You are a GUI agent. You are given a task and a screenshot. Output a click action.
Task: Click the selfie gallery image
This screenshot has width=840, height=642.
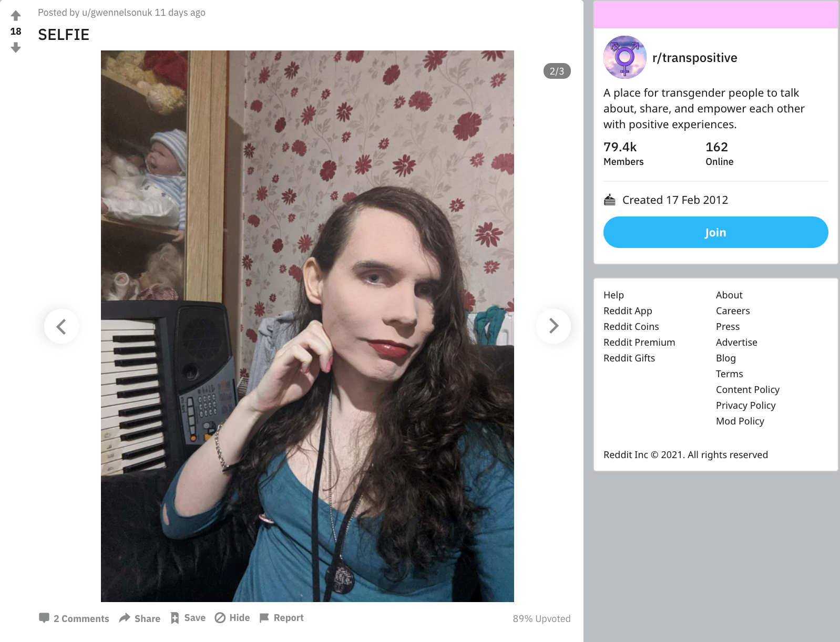[308, 326]
